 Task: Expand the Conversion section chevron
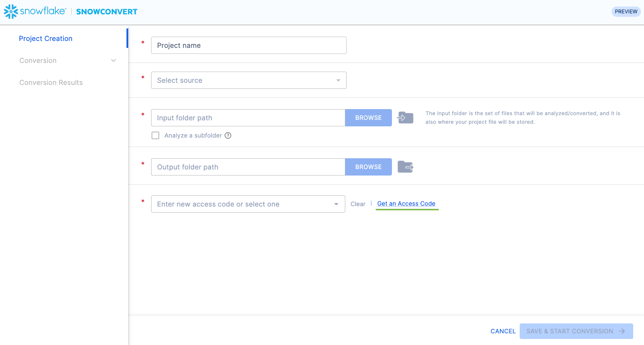click(x=114, y=60)
